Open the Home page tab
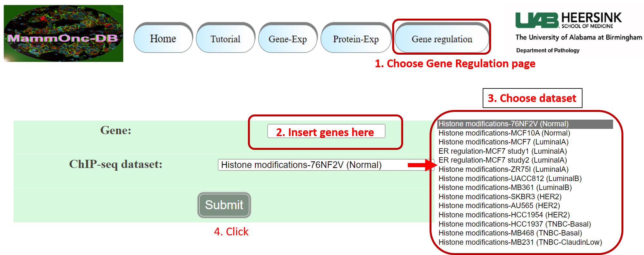 163,39
